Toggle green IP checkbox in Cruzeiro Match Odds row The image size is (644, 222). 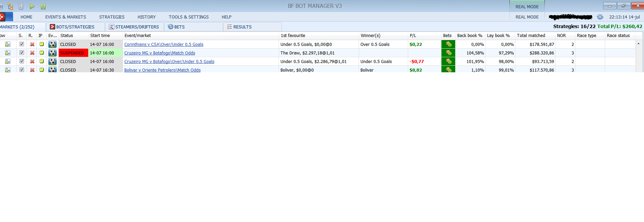coord(42,52)
